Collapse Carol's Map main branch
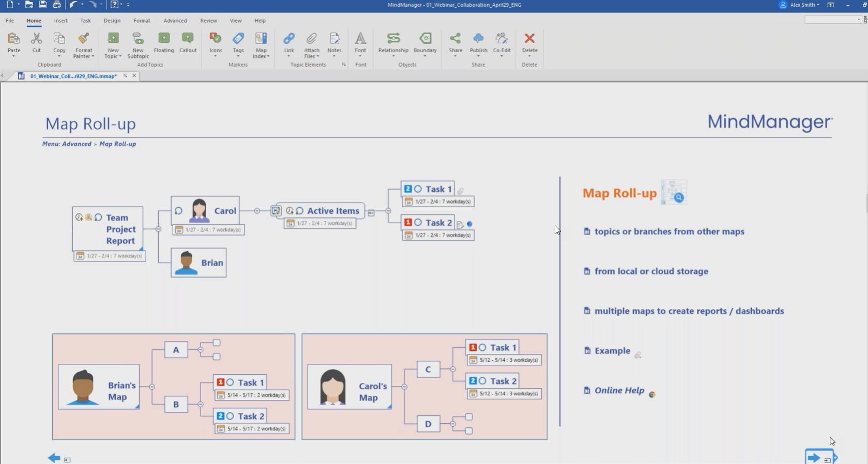This screenshot has height=464, width=868. tap(404, 386)
